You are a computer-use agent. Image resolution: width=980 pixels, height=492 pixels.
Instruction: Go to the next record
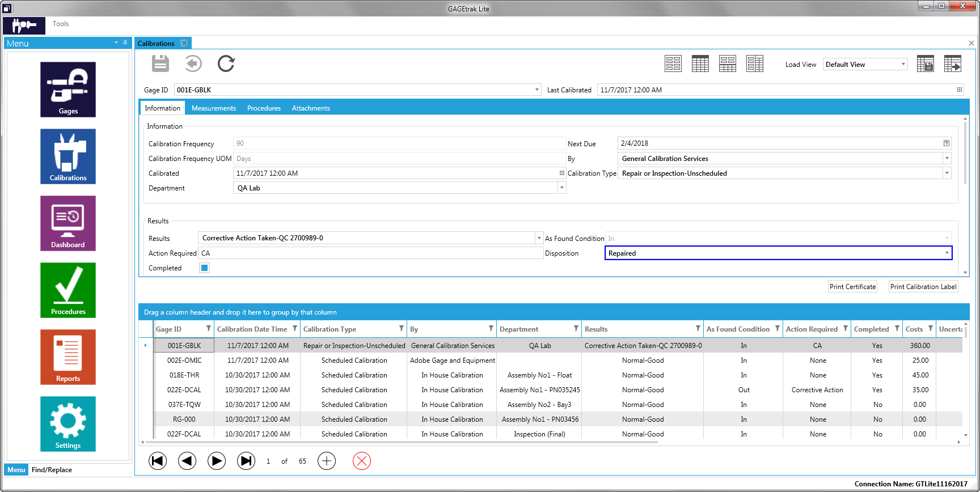pyautogui.click(x=217, y=461)
